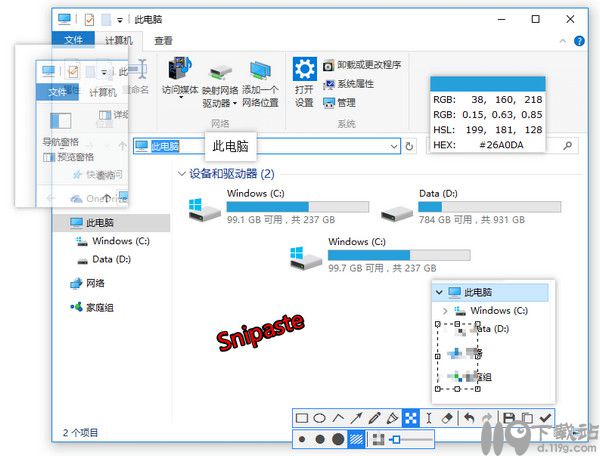Click the 访问媒体 media access icon
600x456 pixels.
[180, 69]
